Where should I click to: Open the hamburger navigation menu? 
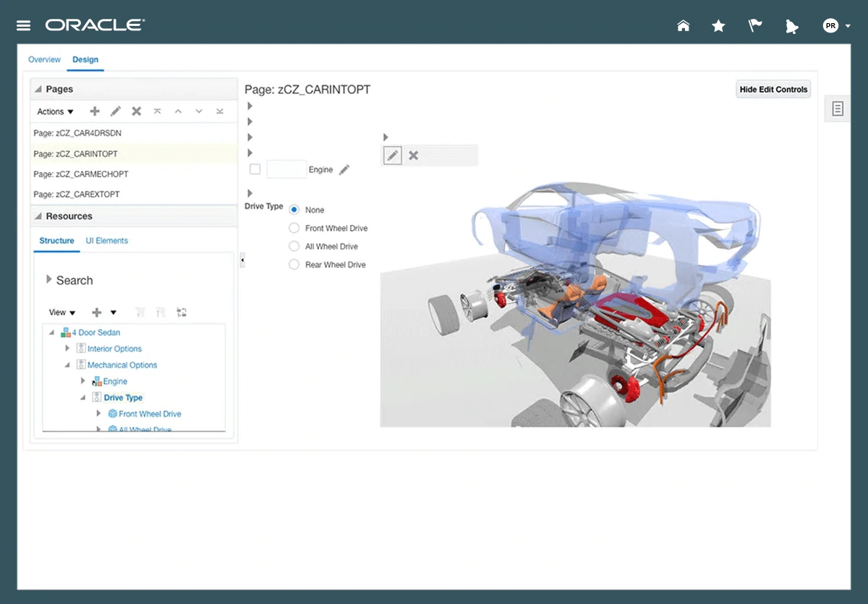pyautogui.click(x=23, y=25)
